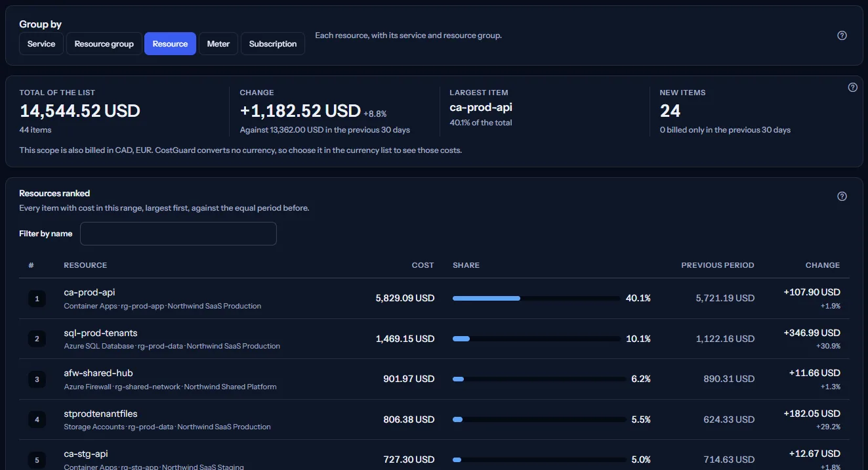Select the Resource grouping tab
The image size is (868, 470).
170,44
